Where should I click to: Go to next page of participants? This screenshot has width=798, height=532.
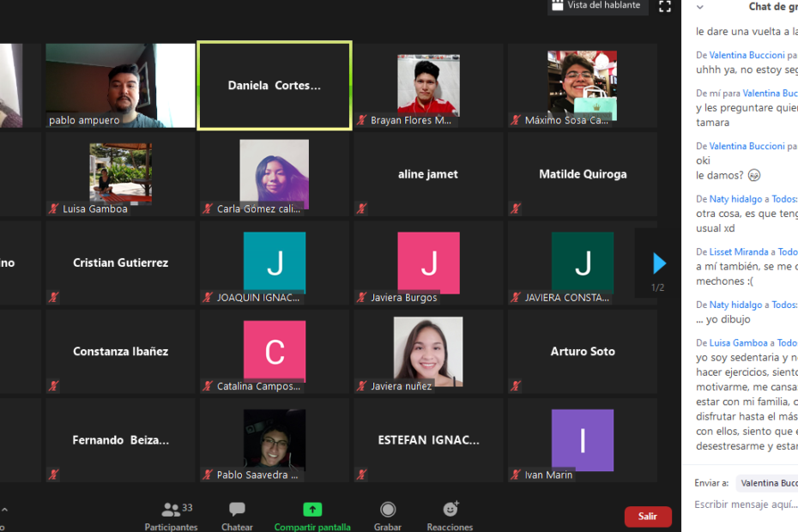coord(658,263)
